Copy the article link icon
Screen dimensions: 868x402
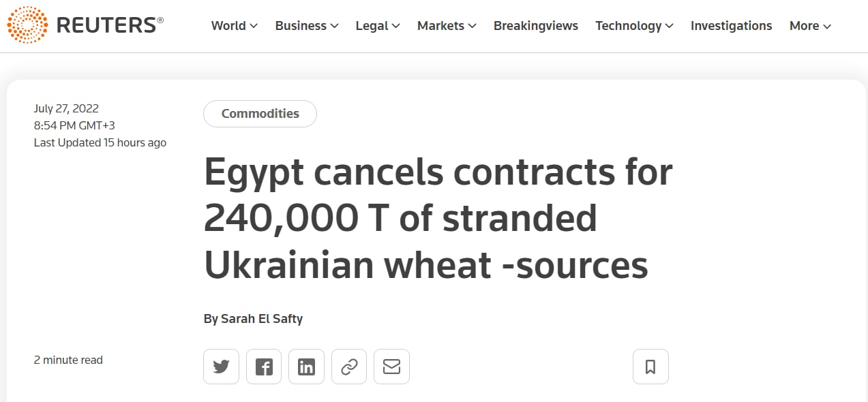(349, 367)
